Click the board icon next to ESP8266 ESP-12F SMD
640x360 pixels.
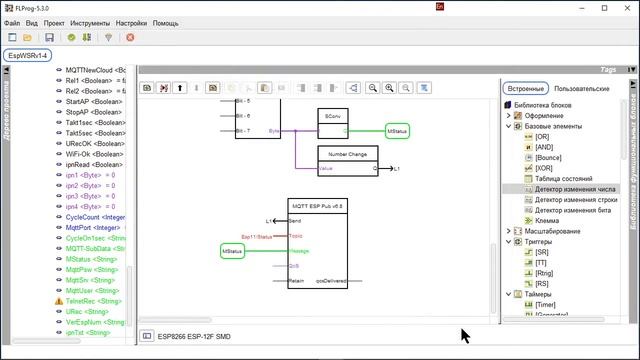pyautogui.click(x=147, y=336)
